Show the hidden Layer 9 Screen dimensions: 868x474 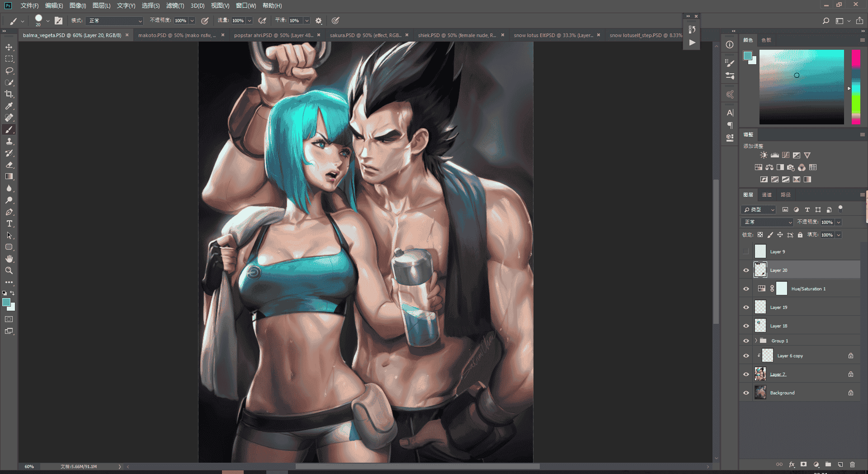(746, 251)
